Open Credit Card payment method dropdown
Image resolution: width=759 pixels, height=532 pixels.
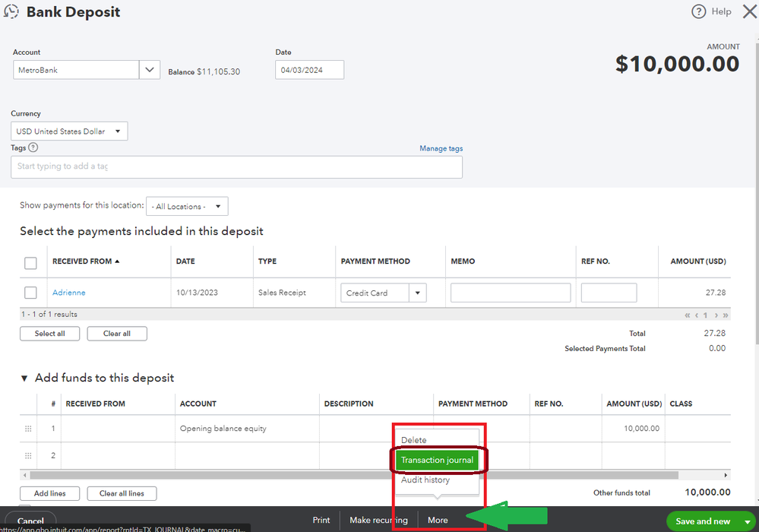(417, 293)
